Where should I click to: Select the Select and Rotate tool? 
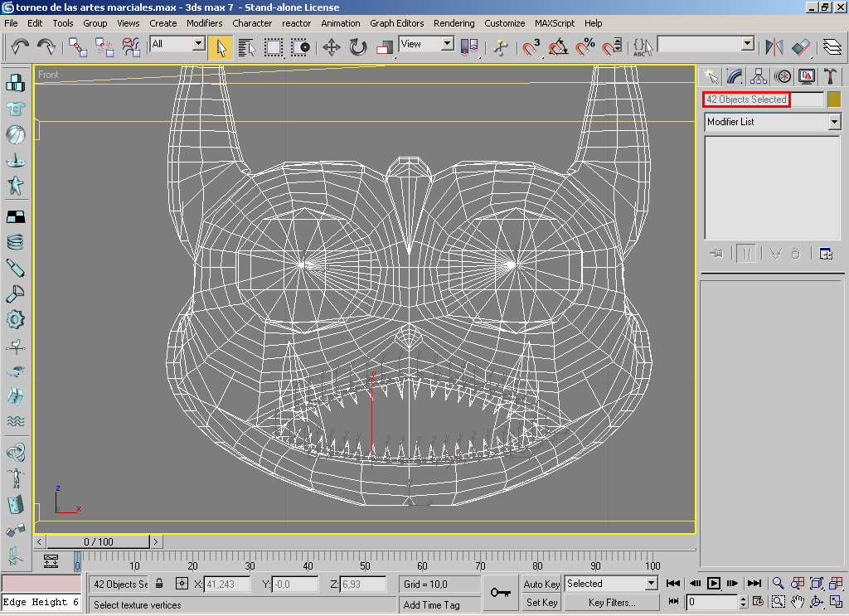pos(357,47)
